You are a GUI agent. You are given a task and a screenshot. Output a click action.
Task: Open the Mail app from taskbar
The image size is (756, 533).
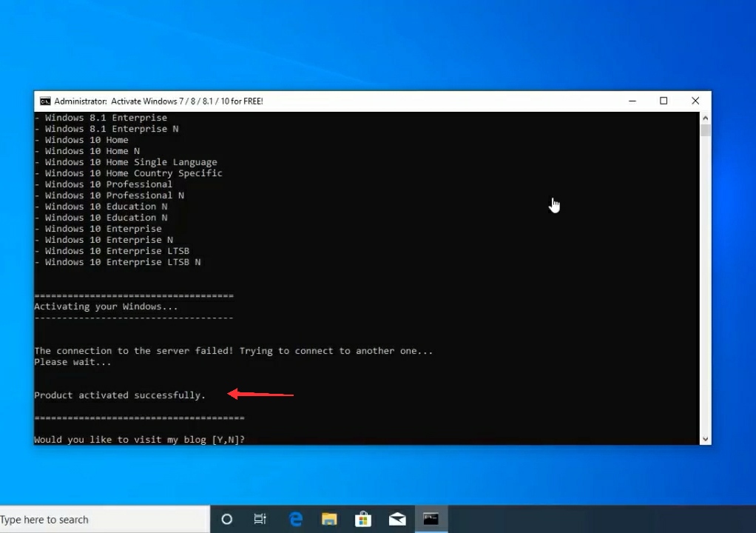click(x=397, y=519)
